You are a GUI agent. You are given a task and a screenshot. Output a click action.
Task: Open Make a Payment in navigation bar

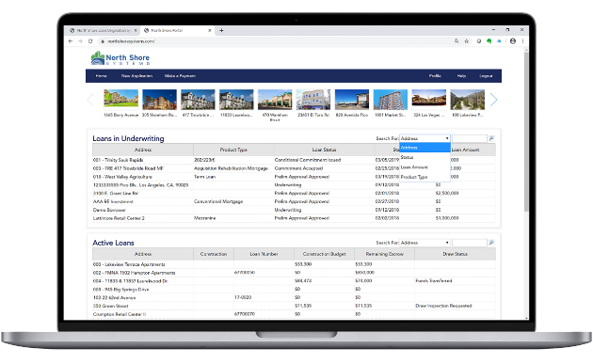click(x=180, y=76)
